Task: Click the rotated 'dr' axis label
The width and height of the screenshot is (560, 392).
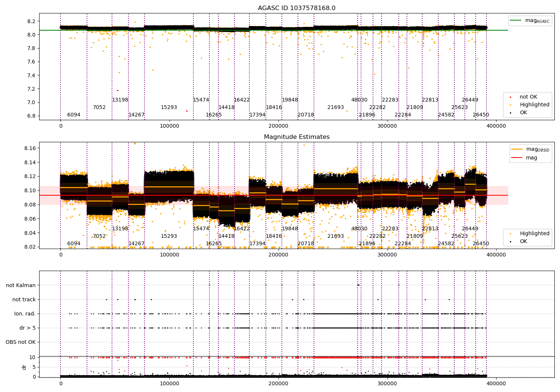Action: 24,367
